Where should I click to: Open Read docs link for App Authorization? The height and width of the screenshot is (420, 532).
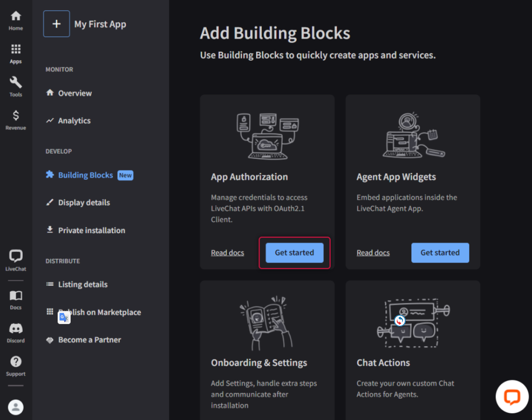tap(228, 253)
